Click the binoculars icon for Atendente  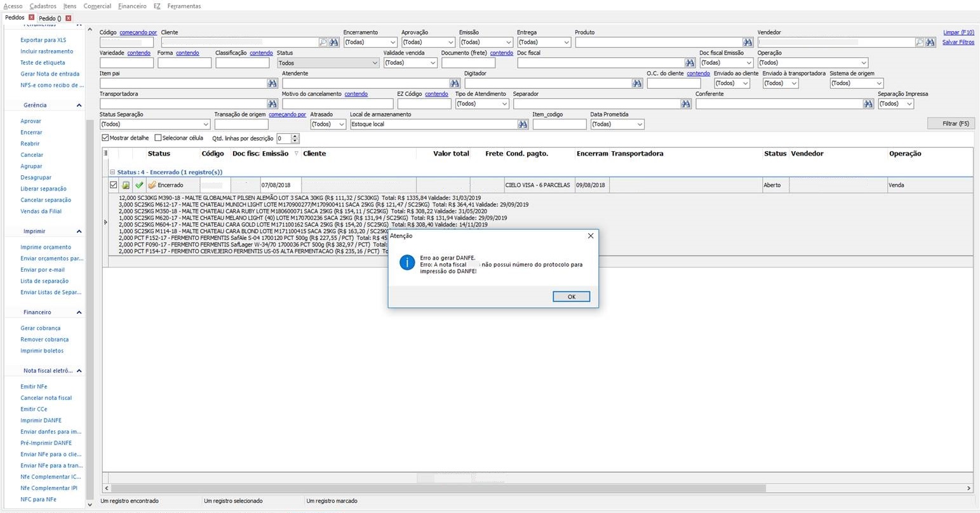pos(455,83)
